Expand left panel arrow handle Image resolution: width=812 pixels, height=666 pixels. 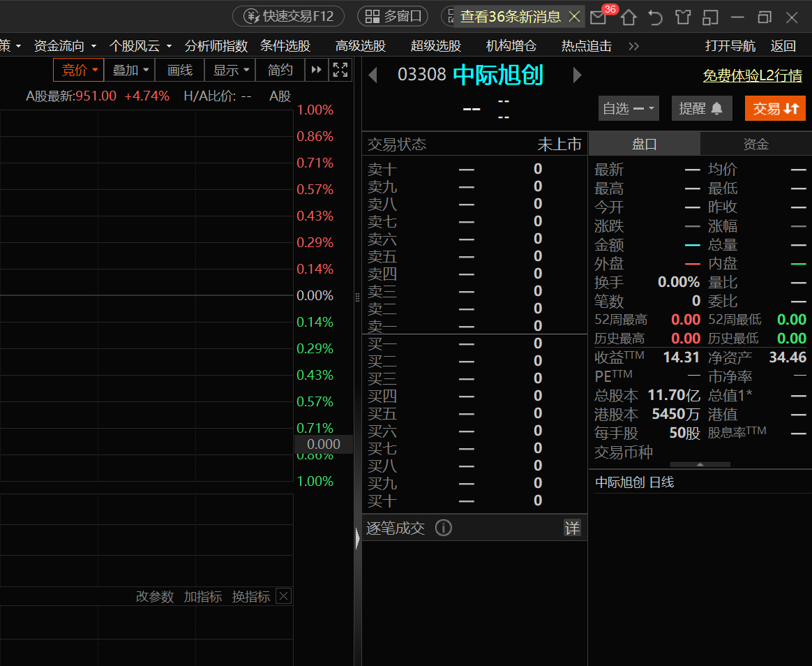pos(357,538)
